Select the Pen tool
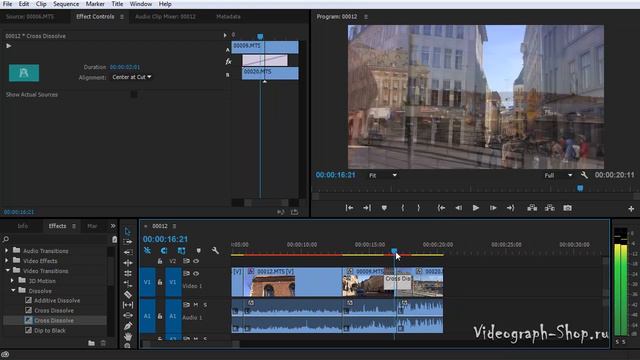Screen dimensions: 640x360 [127, 326]
